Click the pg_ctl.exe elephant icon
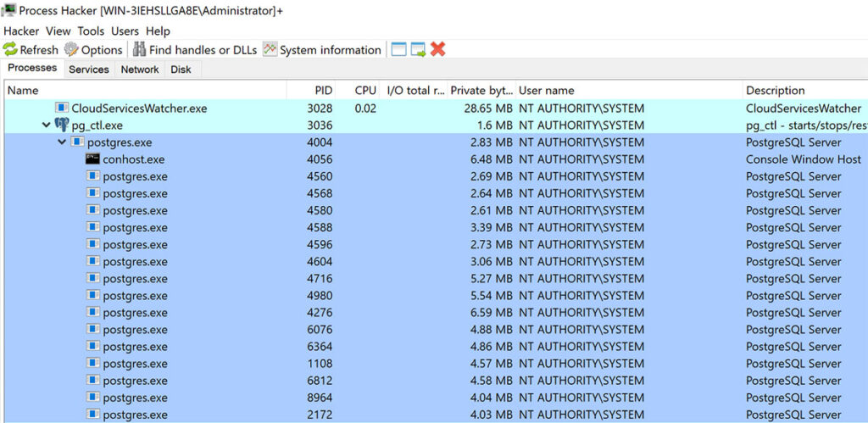 (62, 125)
